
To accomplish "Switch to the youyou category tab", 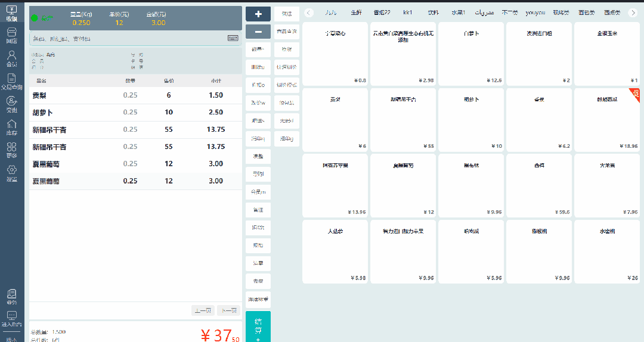I will [535, 13].
